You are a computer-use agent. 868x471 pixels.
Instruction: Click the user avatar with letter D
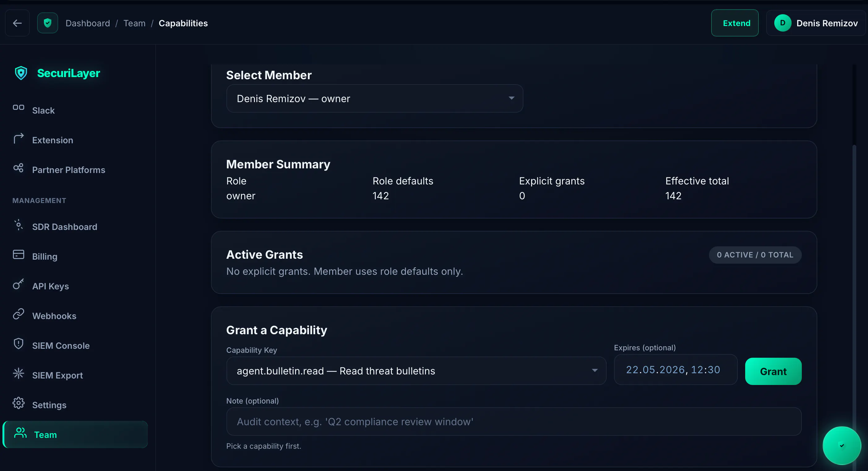pyautogui.click(x=782, y=23)
